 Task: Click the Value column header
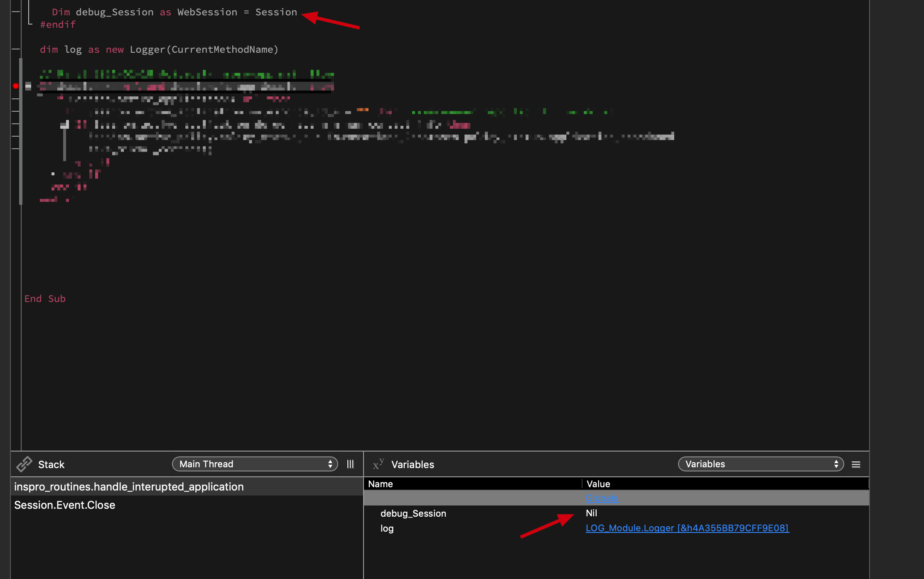(598, 484)
